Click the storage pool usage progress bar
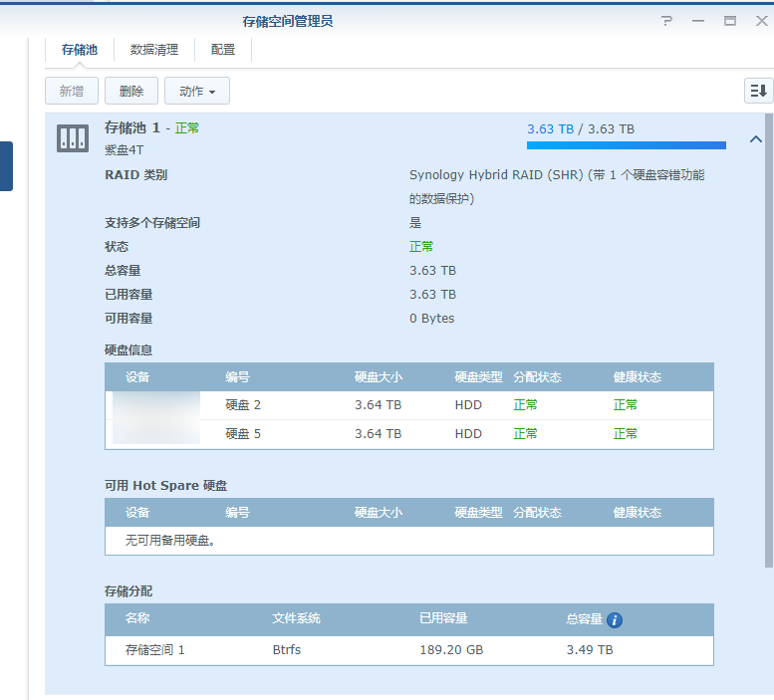The height and width of the screenshot is (700, 774). pyautogui.click(x=626, y=145)
